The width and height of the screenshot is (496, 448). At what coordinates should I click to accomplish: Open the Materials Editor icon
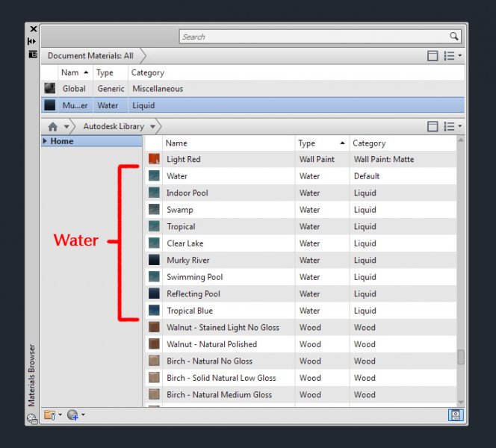point(456,415)
